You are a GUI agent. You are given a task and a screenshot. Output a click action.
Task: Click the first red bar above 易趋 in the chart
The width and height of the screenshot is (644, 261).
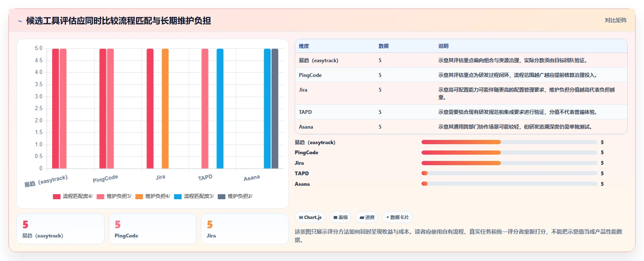[55, 108]
